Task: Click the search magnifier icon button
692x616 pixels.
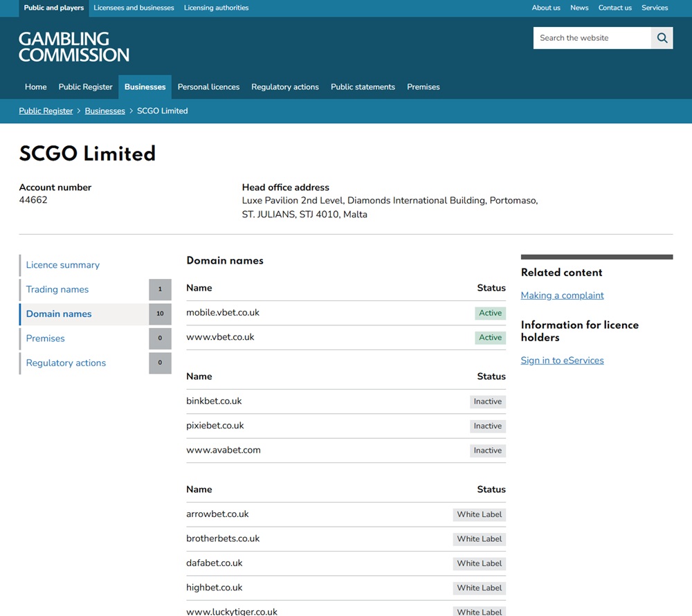Action: [662, 38]
